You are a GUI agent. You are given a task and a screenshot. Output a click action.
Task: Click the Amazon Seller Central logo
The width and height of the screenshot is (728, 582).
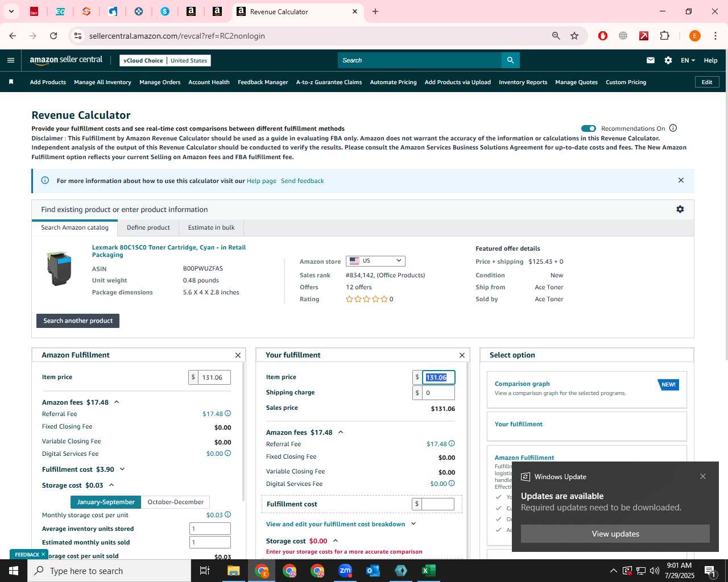(66, 60)
